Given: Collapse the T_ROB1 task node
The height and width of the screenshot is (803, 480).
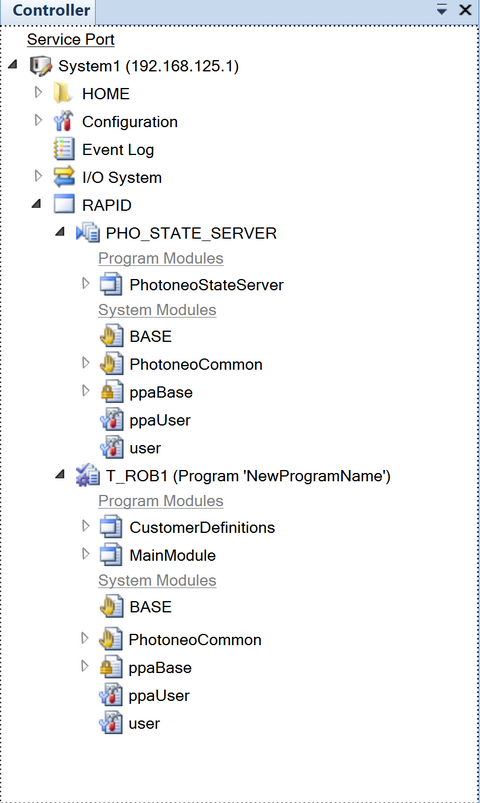Looking at the screenshot, I should [x=60, y=475].
